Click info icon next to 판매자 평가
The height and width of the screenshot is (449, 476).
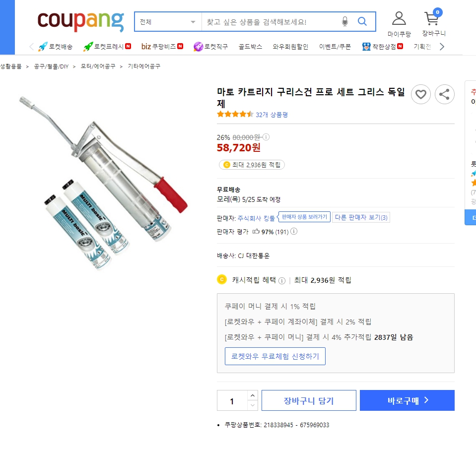click(x=294, y=232)
